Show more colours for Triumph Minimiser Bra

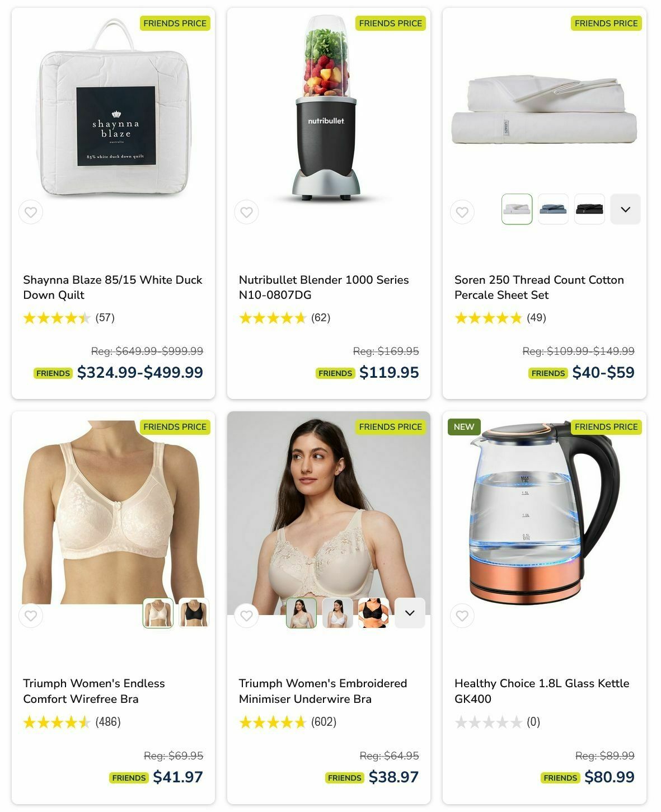pyautogui.click(x=410, y=613)
